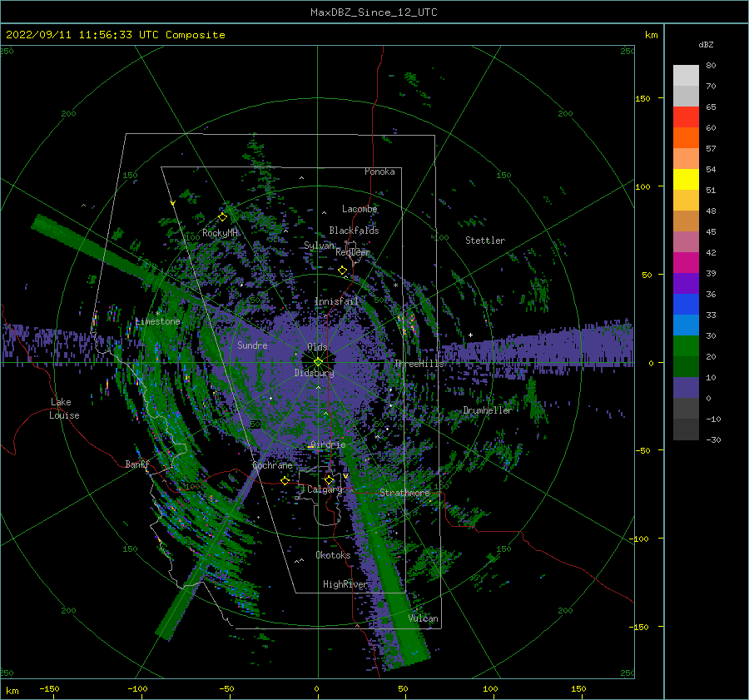Click the red 65–60 dBZ legend swatch
The image size is (749, 700).
[x=686, y=117]
